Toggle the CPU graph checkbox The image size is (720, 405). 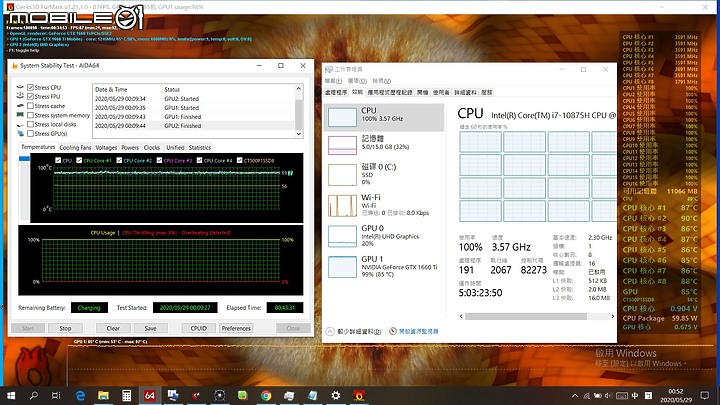(x=58, y=160)
